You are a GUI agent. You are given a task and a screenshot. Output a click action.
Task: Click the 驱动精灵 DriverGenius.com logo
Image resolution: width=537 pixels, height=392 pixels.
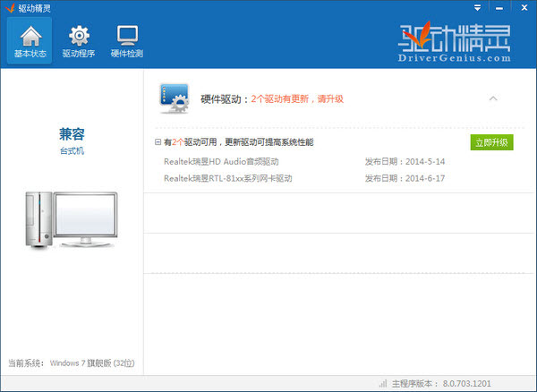point(454,42)
